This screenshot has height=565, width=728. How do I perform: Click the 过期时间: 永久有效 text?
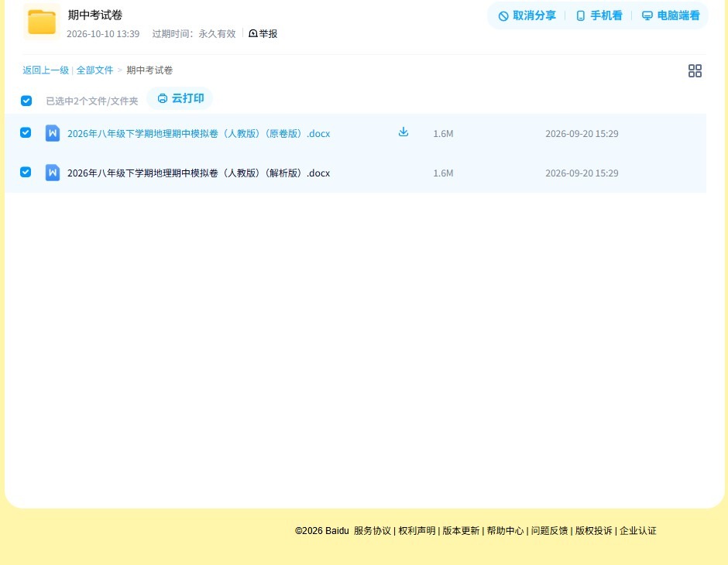194,34
